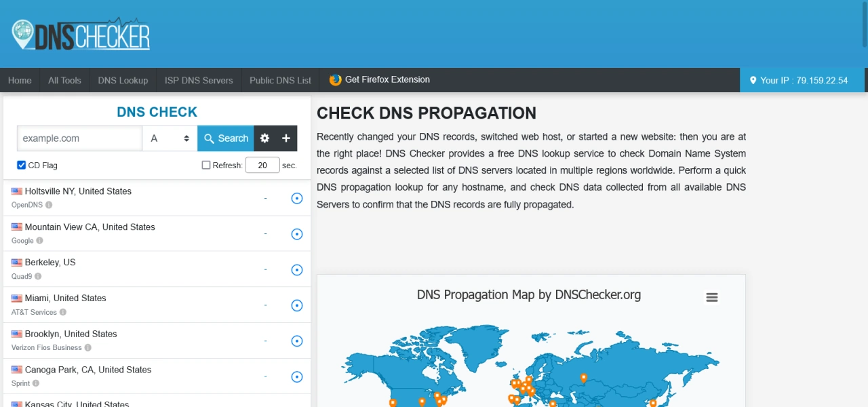Click the example.com domain input field
The image size is (868, 407).
pyautogui.click(x=79, y=138)
